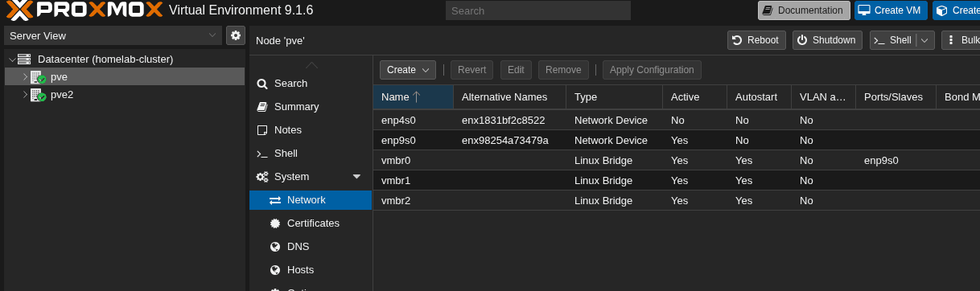Click the Edit button
980x291 pixels.
pos(516,70)
